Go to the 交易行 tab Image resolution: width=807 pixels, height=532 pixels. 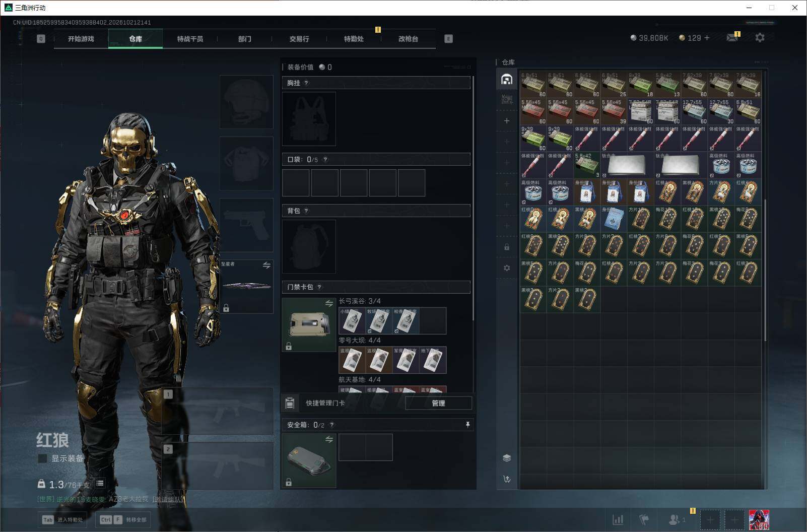pyautogui.click(x=299, y=39)
